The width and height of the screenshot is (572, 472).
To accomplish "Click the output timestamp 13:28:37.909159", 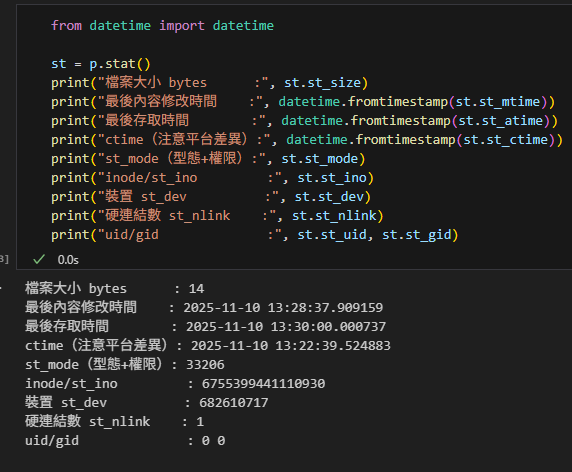I will coord(325,307).
